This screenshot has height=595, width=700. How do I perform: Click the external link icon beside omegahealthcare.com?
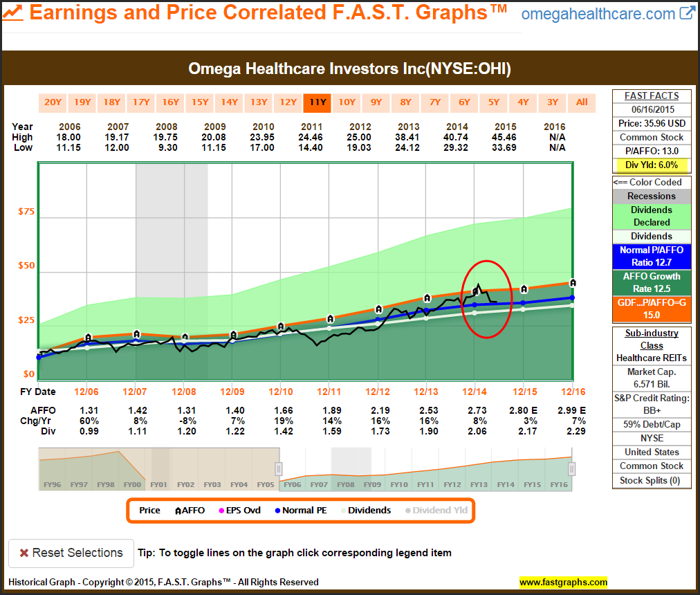pos(687,13)
